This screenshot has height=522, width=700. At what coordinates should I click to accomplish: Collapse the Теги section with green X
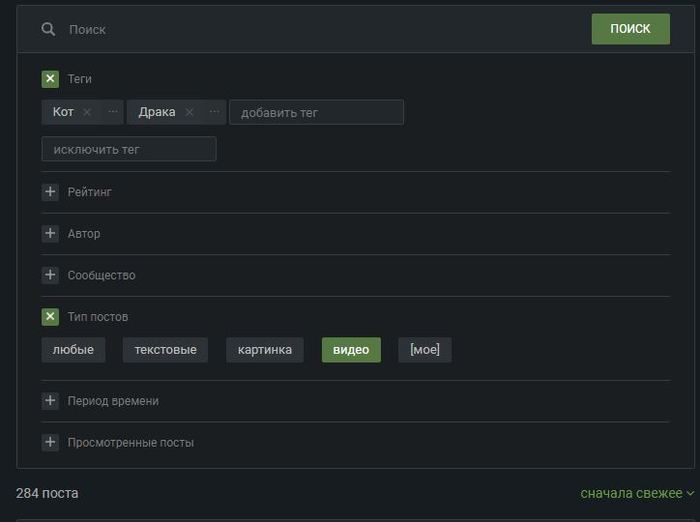point(50,79)
